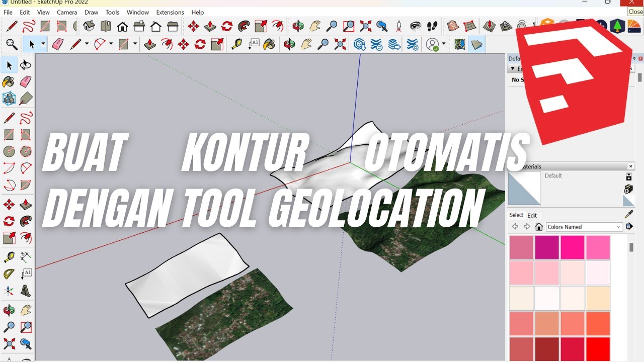Activate the Polygon tool
Viewport: 644px width, 362px height.
26,151
